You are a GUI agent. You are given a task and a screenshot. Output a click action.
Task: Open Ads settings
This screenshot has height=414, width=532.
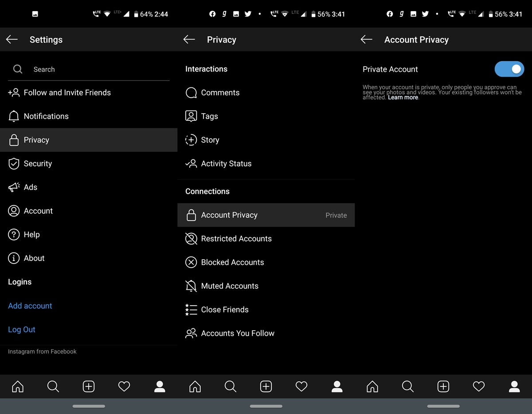click(89, 187)
